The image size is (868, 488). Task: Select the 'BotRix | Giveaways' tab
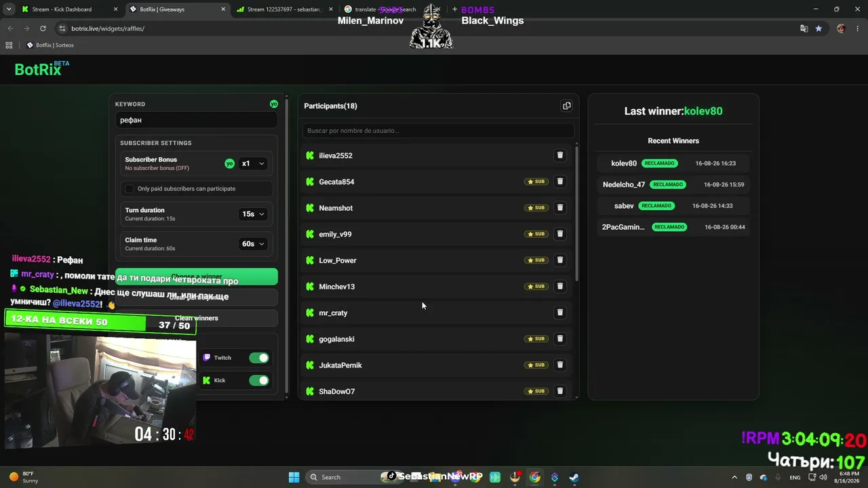coord(178,9)
